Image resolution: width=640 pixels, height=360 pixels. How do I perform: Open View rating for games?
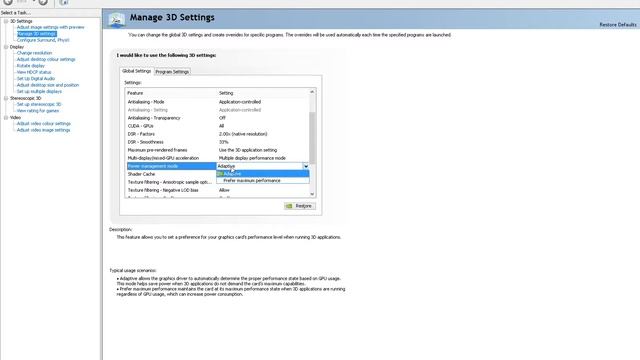[x=38, y=111]
